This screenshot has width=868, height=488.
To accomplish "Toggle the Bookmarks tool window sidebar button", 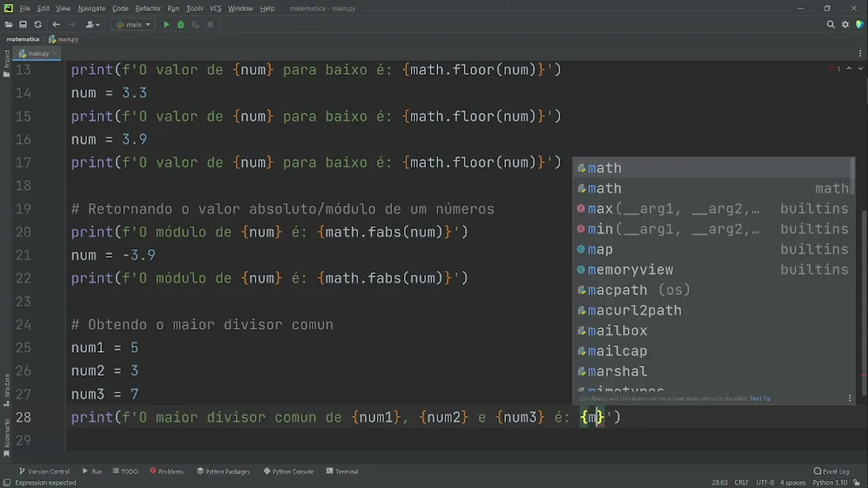I will (x=6, y=436).
